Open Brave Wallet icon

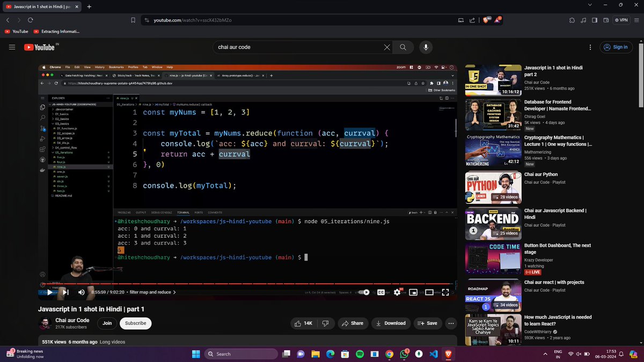point(605,20)
